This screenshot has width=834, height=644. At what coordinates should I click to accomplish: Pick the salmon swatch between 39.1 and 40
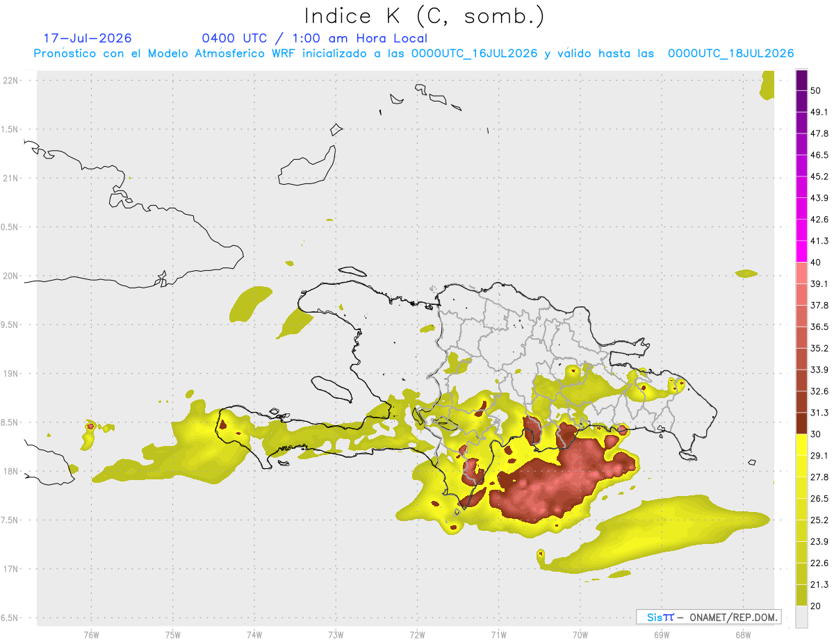[x=801, y=273]
